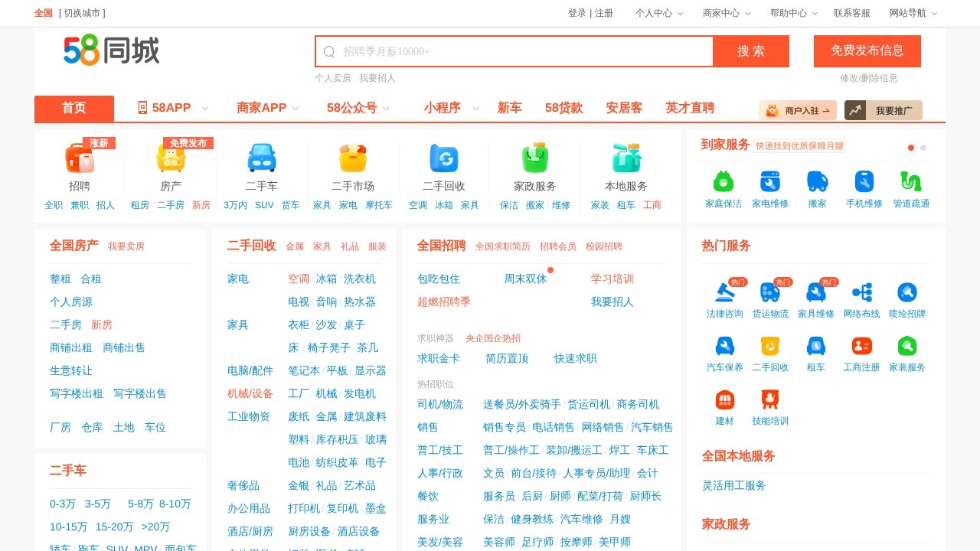Image resolution: width=980 pixels, height=551 pixels.
Task: Open the 包吃包住 job link
Action: click(x=439, y=279)
